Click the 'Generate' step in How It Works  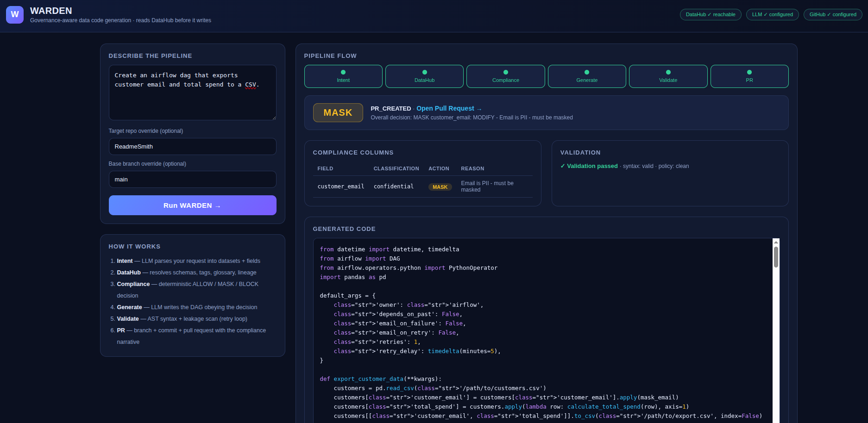pyautogui.click(x=187, y=307)
